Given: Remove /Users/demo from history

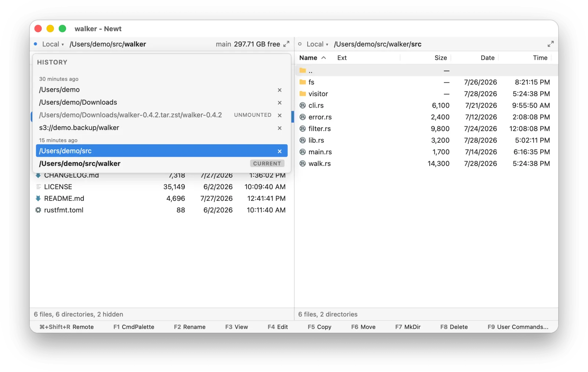Looking at the screenshot, I should (280, 90).
